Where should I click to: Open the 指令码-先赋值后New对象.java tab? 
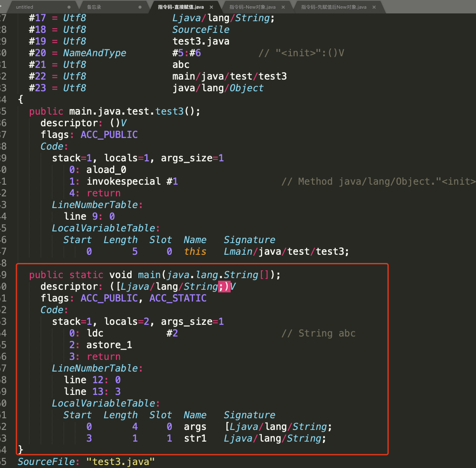tap(334, 7)
